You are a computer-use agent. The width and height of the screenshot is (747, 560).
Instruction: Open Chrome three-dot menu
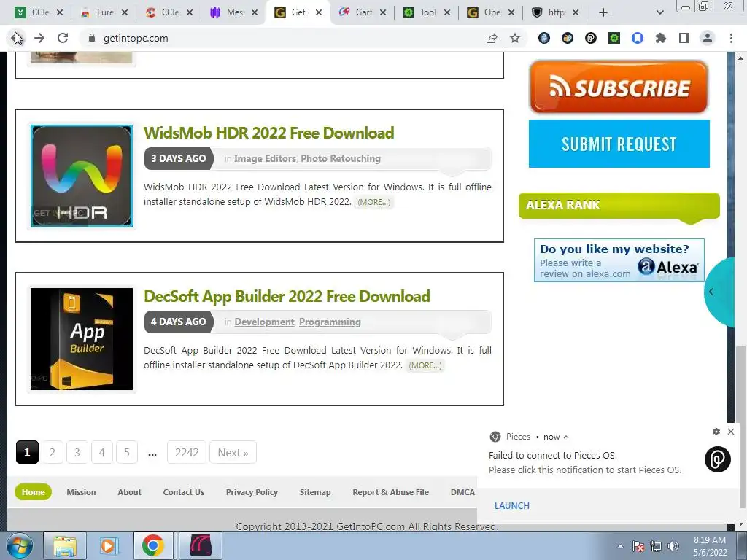point(731,38)
